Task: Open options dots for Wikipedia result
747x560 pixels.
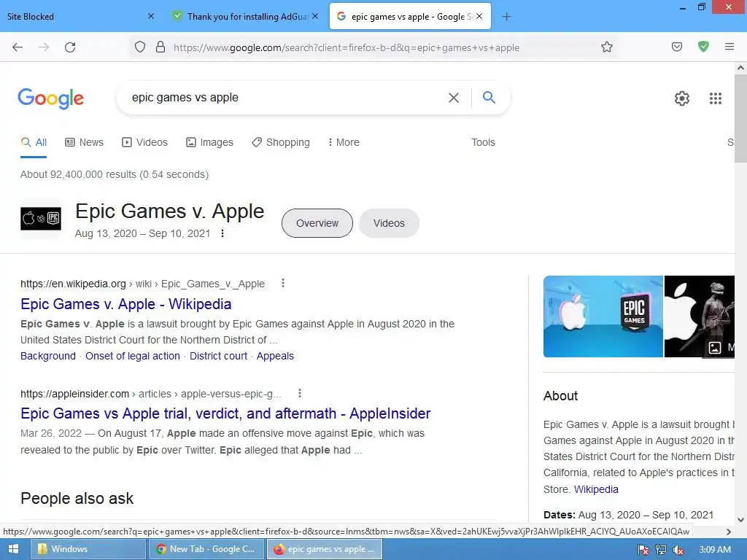Action: [283, 284]
